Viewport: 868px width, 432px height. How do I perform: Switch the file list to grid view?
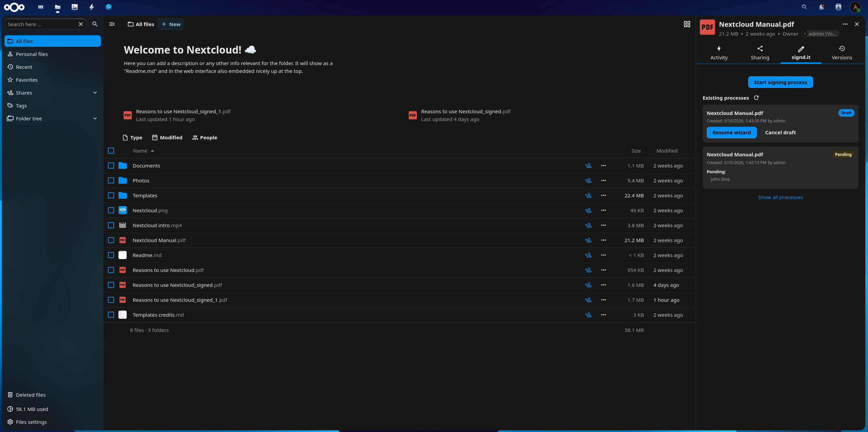pyautogui.click(x=687, y=24)
